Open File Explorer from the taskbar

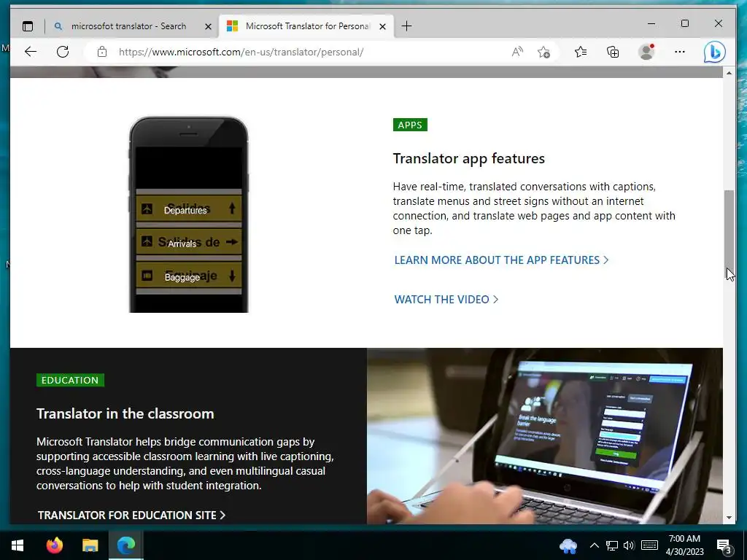point(90,545)
